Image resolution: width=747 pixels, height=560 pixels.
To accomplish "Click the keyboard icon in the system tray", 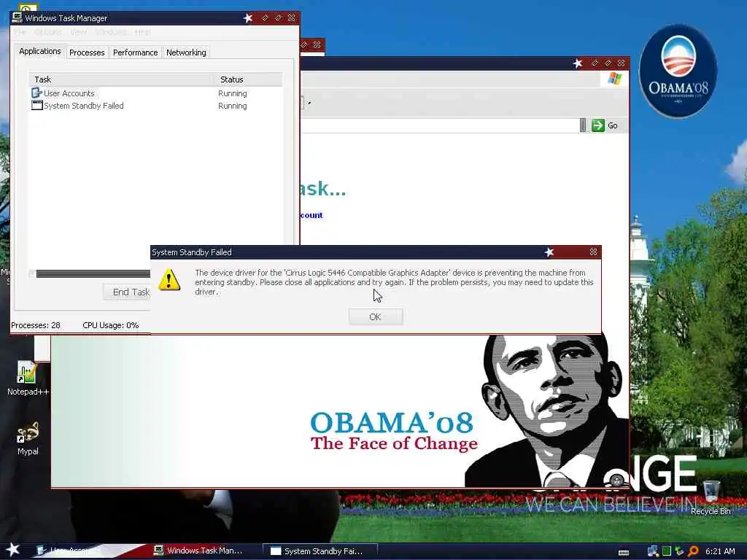I will (623, 553).
